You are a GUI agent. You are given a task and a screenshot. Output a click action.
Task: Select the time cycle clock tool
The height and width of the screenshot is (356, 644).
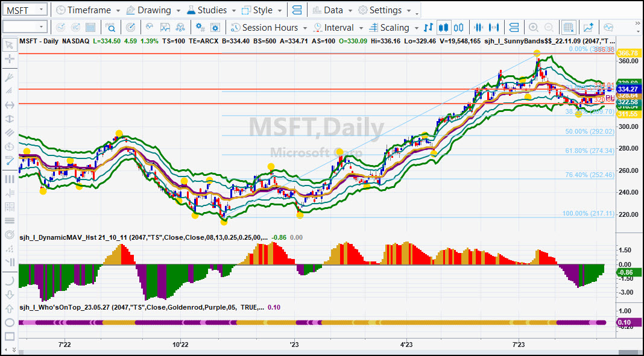[10, 146]
